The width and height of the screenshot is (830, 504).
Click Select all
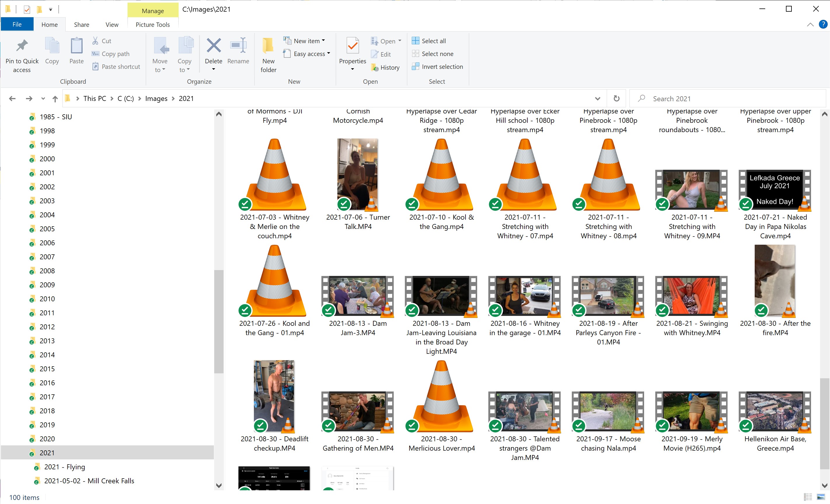(x=429, y=41)
